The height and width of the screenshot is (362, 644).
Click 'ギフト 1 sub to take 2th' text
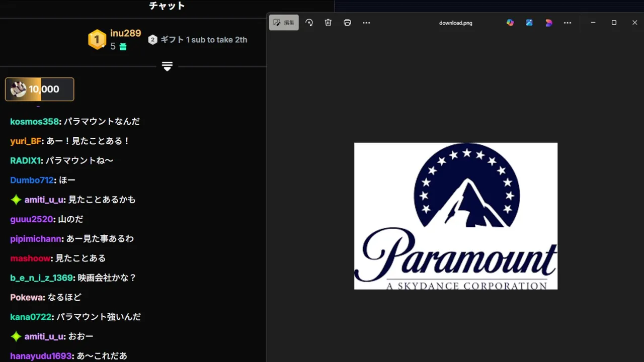(204, 40)
